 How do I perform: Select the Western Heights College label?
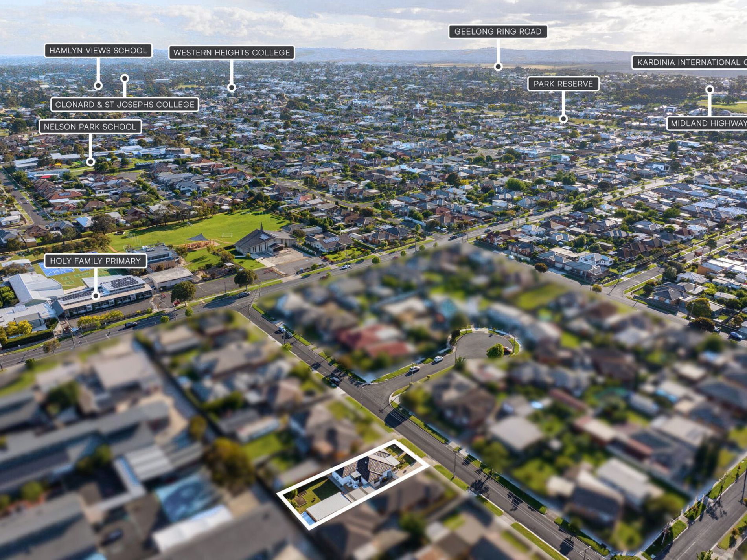pos(232,53)
